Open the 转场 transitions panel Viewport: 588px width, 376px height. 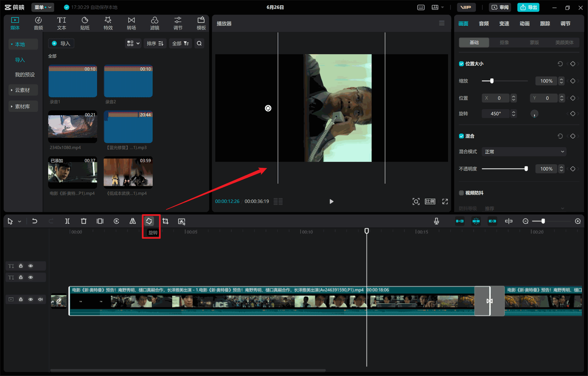pos(131,23)
